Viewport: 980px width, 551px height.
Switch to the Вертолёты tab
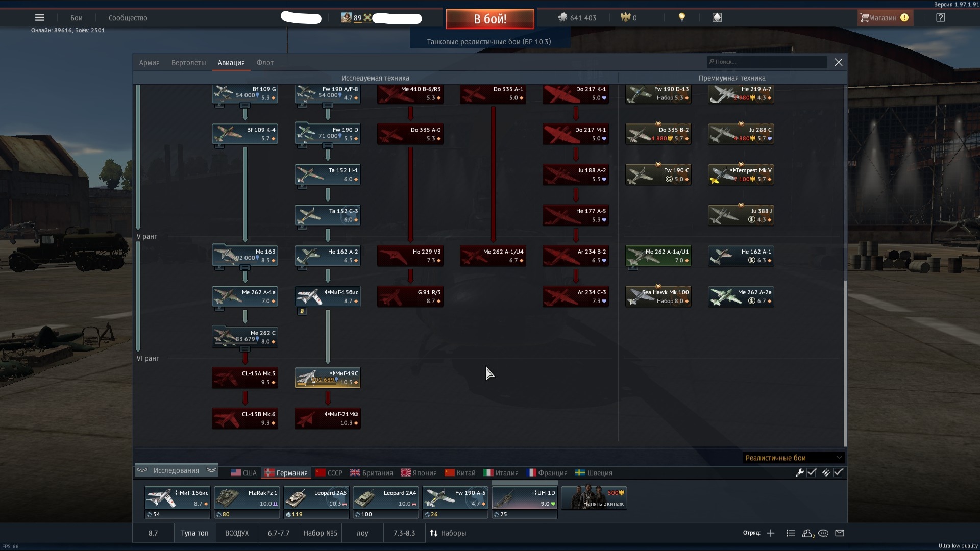click(189, 63)
